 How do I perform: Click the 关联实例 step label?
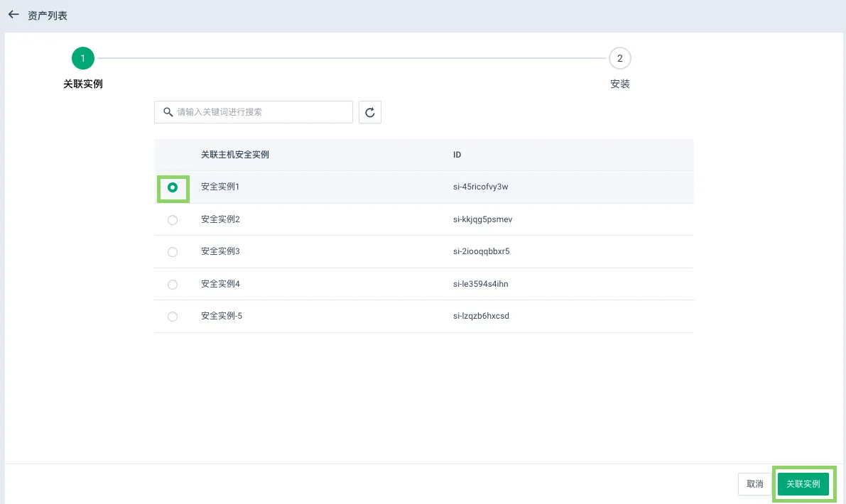click(83, 84)
